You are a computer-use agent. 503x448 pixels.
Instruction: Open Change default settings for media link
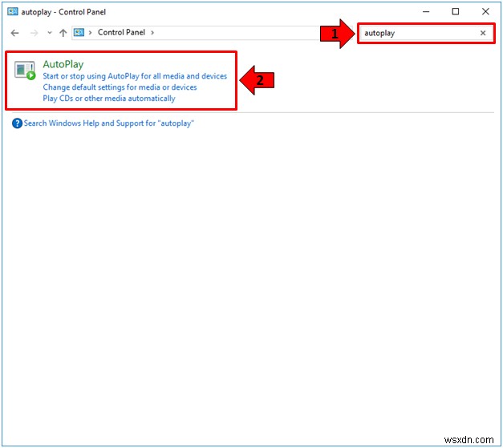120,87
